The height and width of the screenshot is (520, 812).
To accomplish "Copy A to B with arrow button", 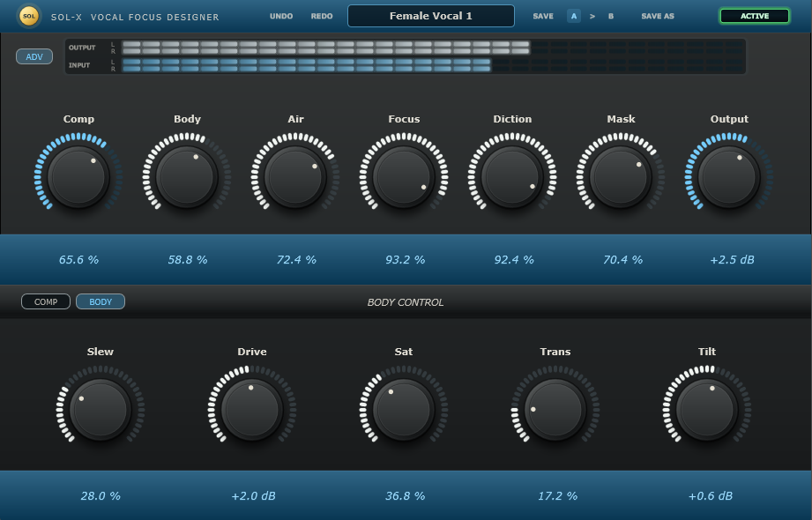I will pos(592,16).
